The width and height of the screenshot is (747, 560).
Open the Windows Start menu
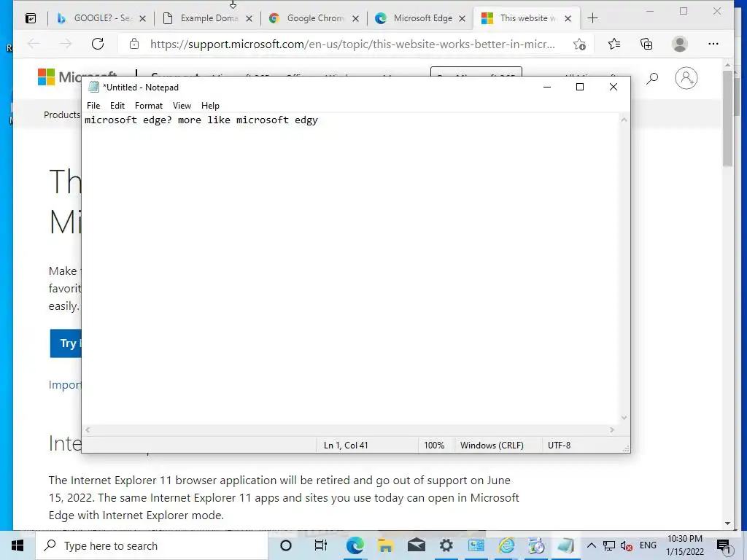click(18, 545)
